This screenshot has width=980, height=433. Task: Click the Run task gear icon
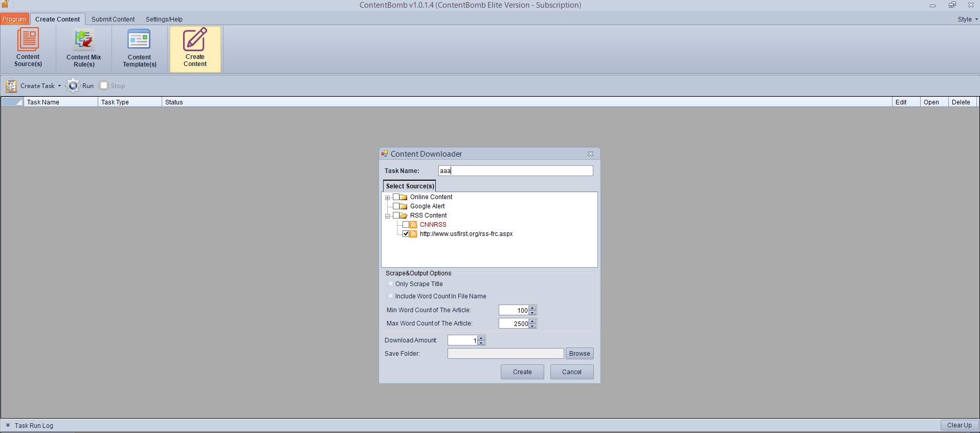coord(74,85)
